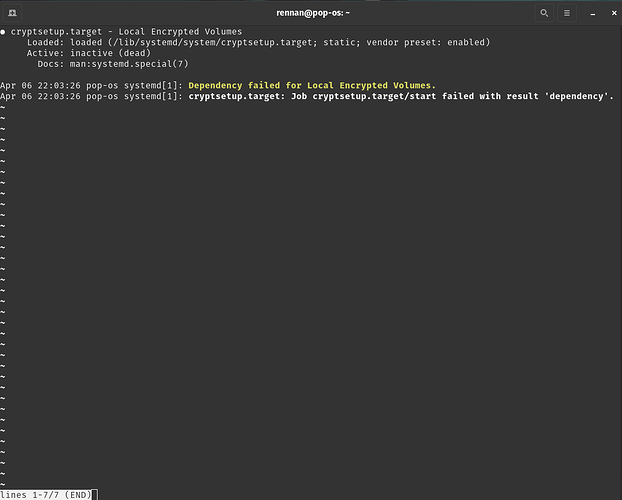Click the /lib/systemd/system/cryptsetup.target path
Image resolution: width=622 pixels, height=500 pixels.
(213, 42)
